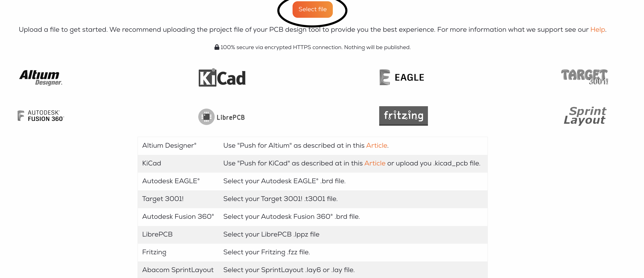This screenshot has width=644, height=278.
Task: Select the Fritzing row in the table
Action: coord(312,252)
